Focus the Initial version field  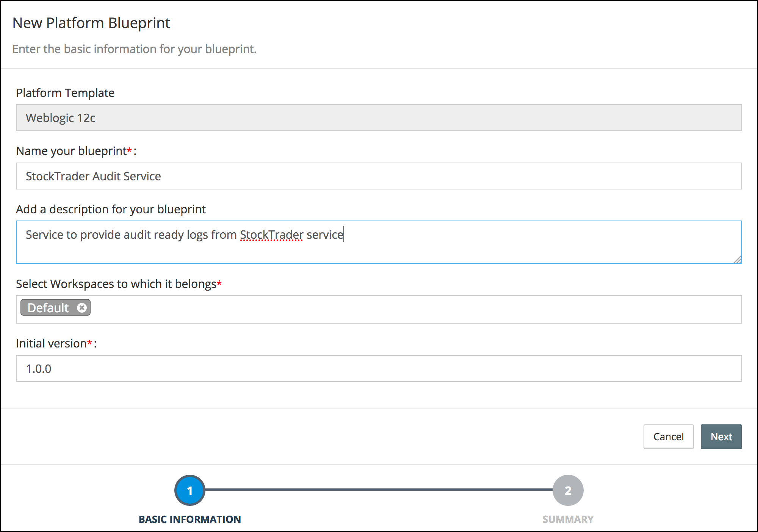(x=378, y=368)
